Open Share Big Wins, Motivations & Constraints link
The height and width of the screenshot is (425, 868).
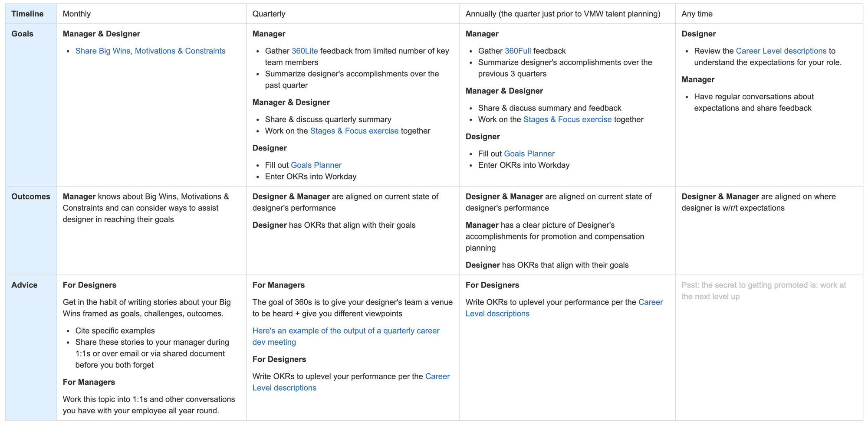(150, 51)
